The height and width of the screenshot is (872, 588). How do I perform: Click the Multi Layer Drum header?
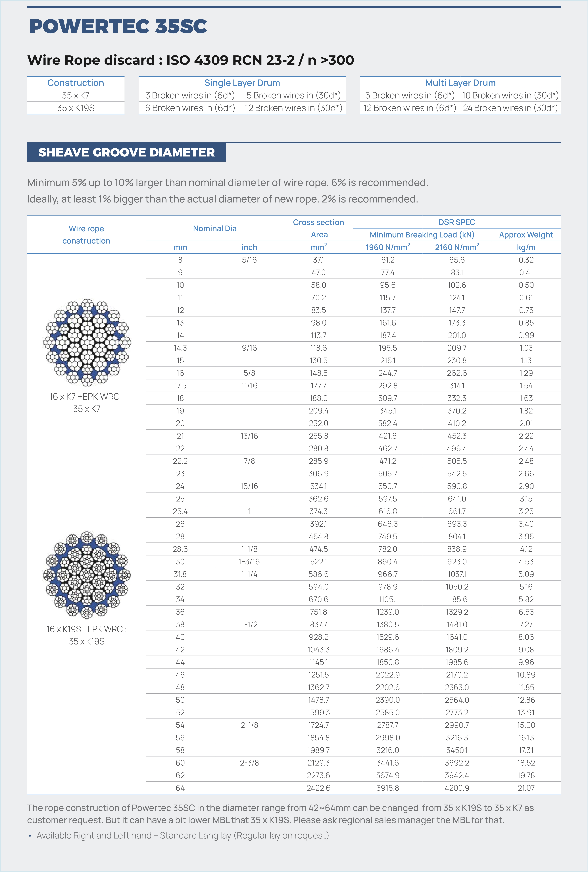pyautogui.click(x=460, y=83)
